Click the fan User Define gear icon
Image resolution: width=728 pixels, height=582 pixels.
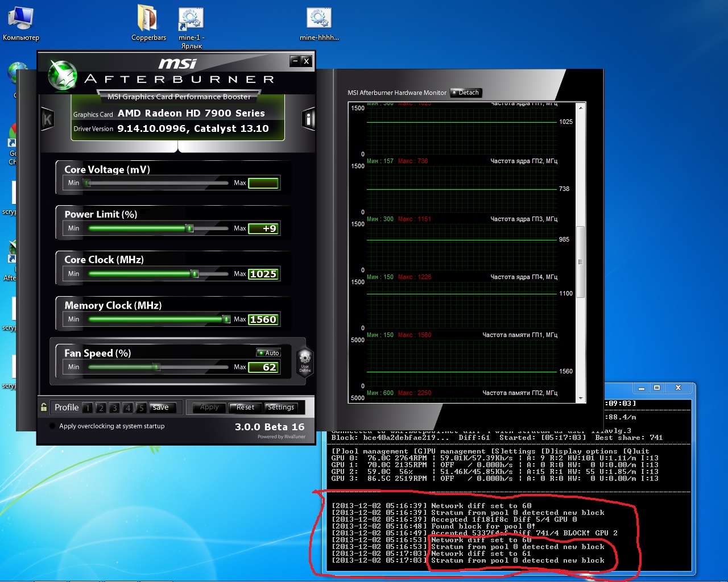pos(305,361)
